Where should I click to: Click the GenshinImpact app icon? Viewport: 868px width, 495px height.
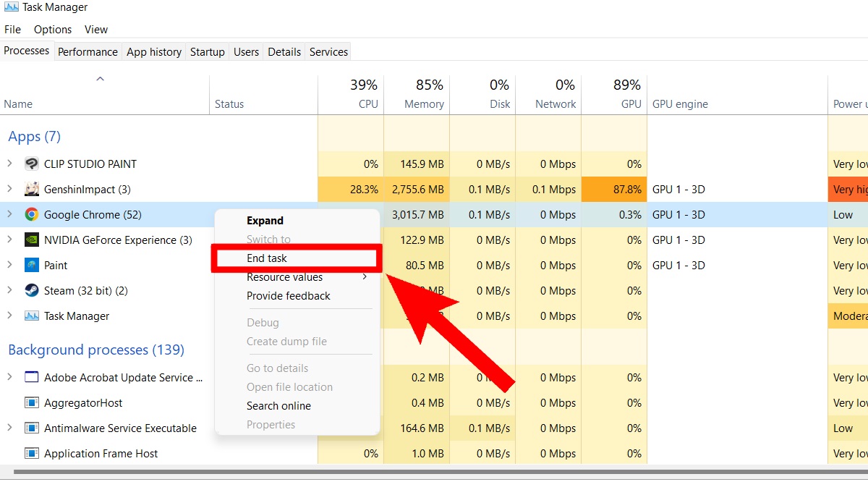coord(31,190)
